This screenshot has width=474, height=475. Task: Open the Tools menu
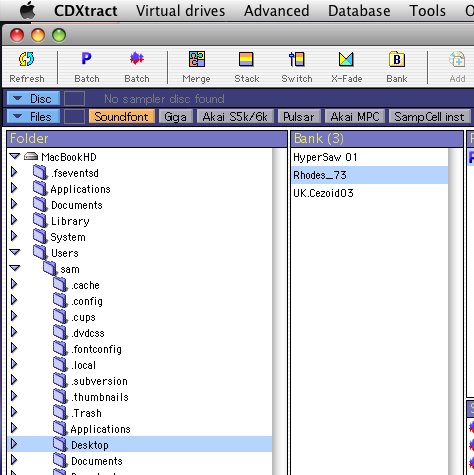tap(427, 11)
